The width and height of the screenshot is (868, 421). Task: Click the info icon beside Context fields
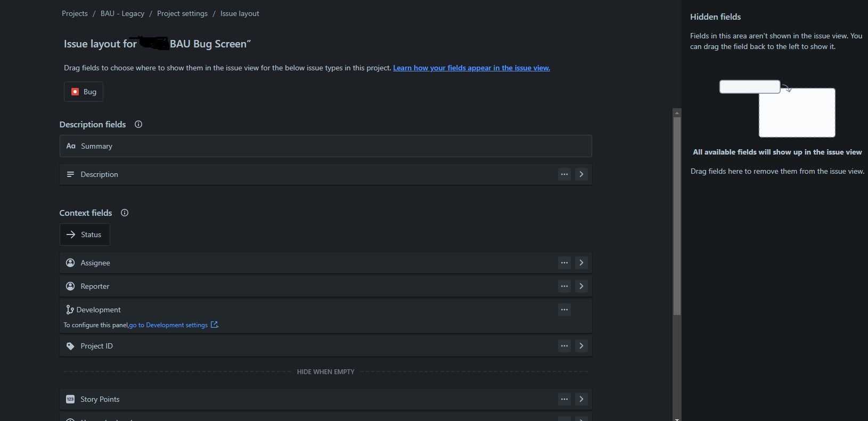point(125,213)
